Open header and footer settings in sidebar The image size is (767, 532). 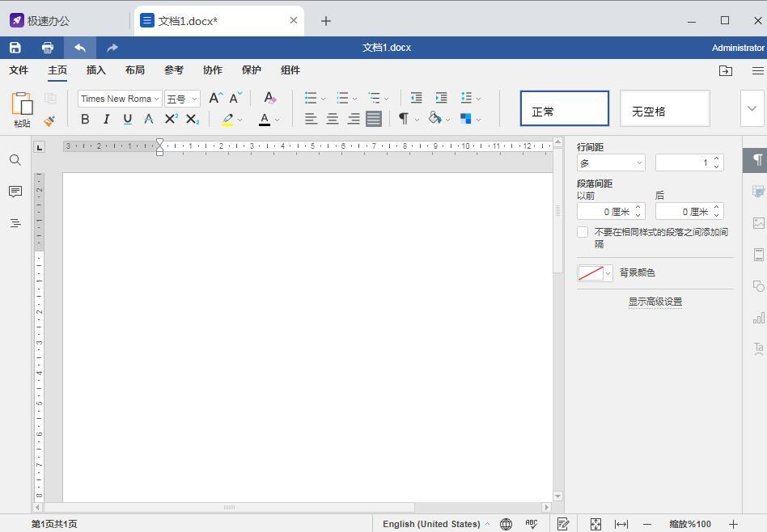758,255
